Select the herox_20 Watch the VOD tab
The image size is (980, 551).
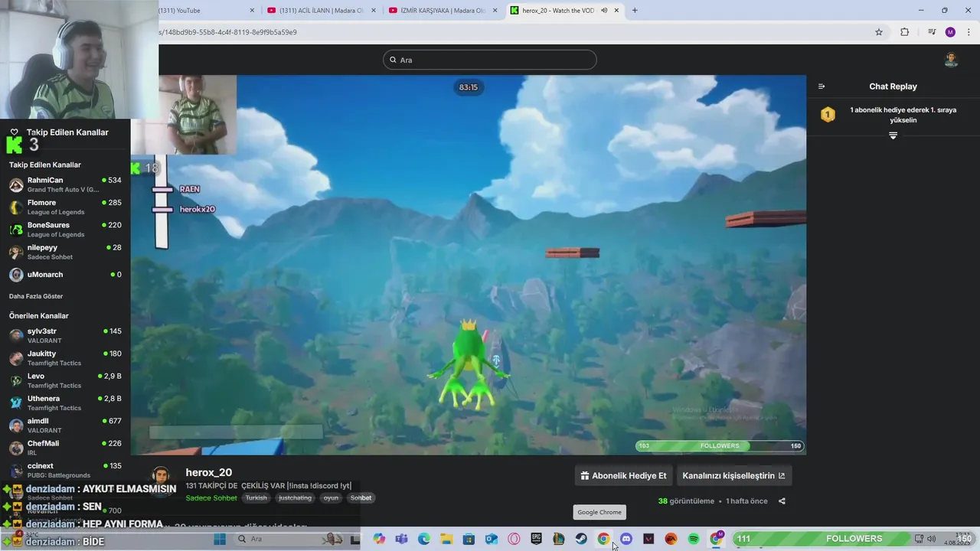click(565, 10)
